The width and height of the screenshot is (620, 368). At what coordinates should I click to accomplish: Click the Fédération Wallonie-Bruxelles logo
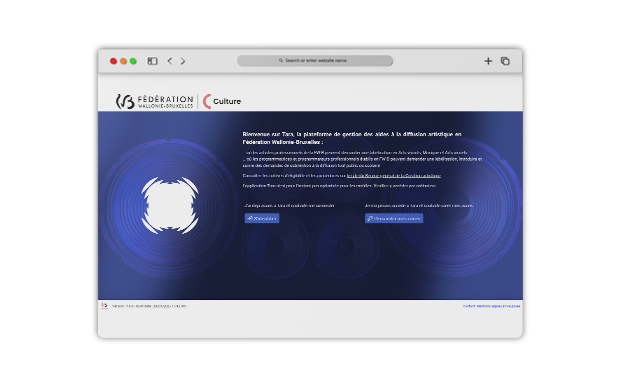155,101
